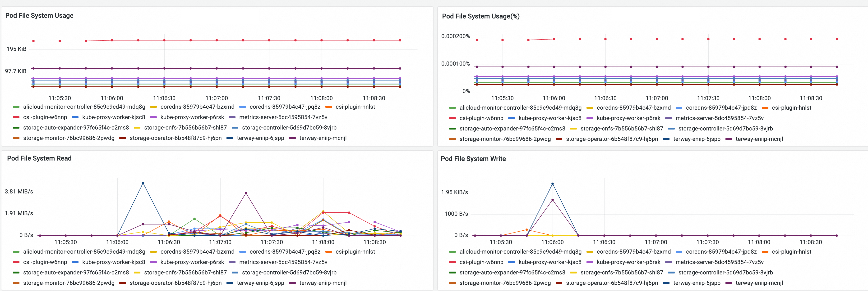868x291 pixels.
Task: Click terway-eniip-6jspp peak point in Read chart
Action: (x=143, y=183)
